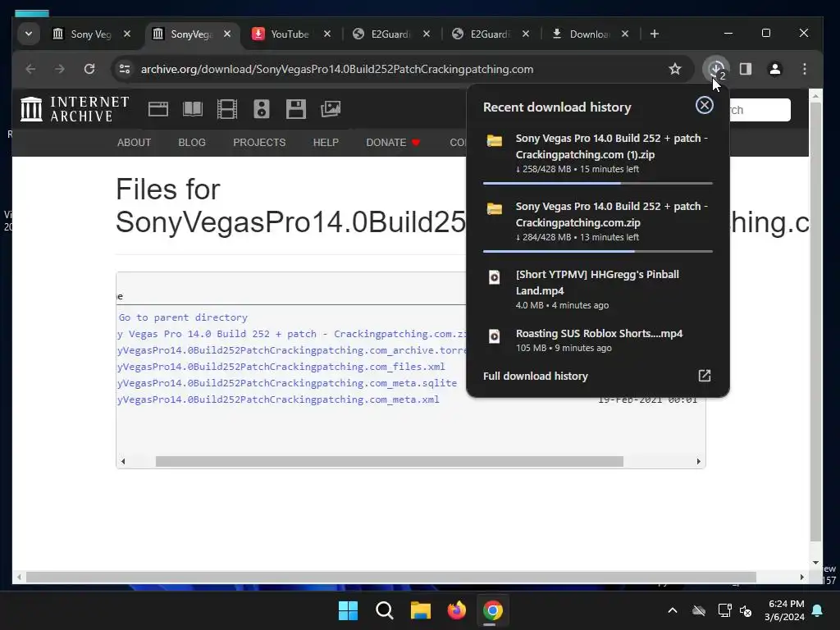Open a new browser tab
Viewport: 840px width, 630px height.
coord(654,34)
